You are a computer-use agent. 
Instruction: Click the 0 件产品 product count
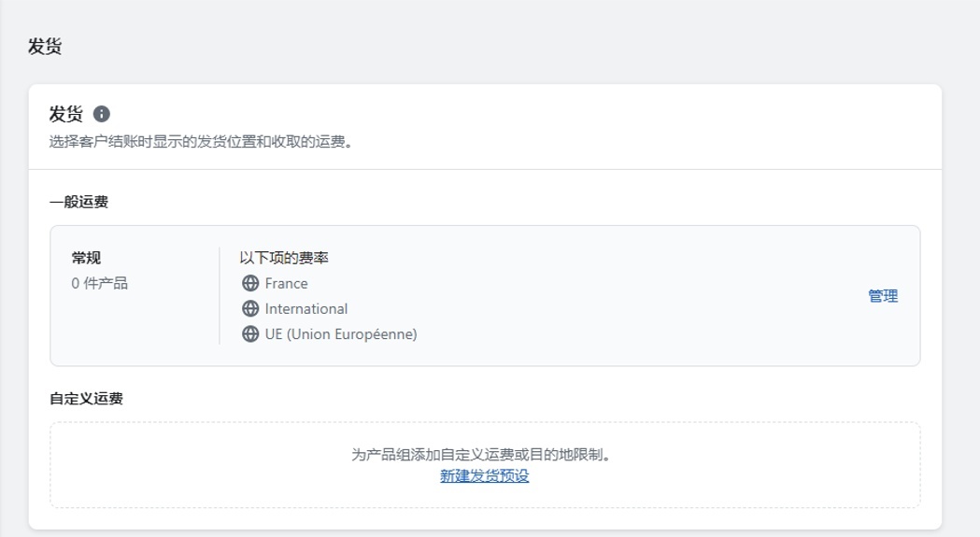[x=99, y=283]
